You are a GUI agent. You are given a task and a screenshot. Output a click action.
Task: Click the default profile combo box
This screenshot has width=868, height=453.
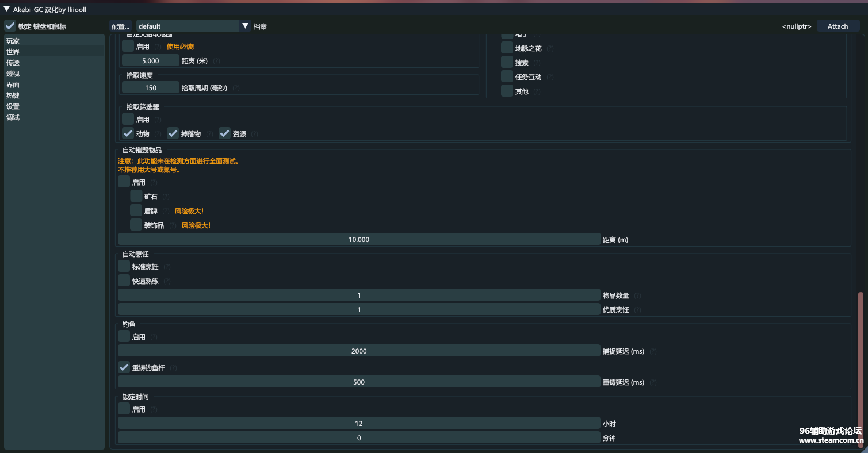[x=188, y=26]
